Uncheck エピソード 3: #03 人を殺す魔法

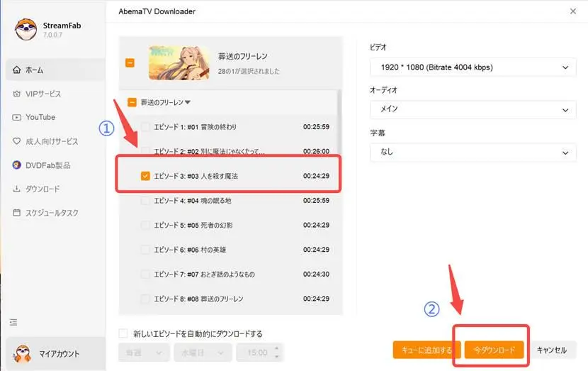pos(145,176)
